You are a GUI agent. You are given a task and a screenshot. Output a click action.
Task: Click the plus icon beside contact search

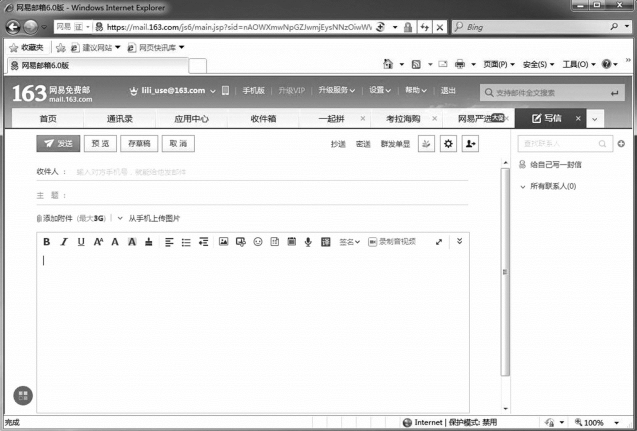tap(621, 143)
